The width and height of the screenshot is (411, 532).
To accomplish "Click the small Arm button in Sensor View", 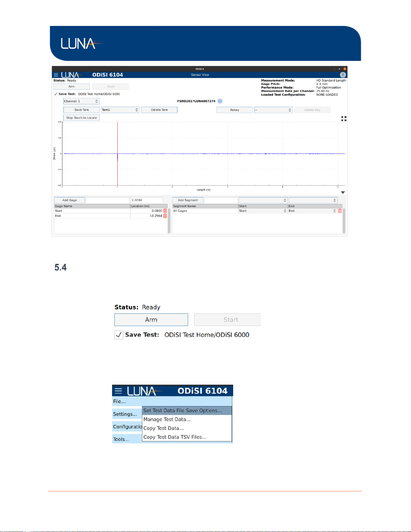I will point(71,87).
